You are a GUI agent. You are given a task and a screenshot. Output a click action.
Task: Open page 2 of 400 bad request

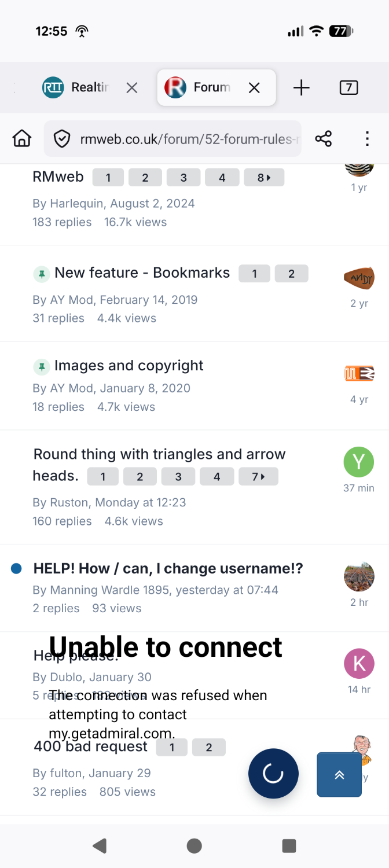(209, 748)
